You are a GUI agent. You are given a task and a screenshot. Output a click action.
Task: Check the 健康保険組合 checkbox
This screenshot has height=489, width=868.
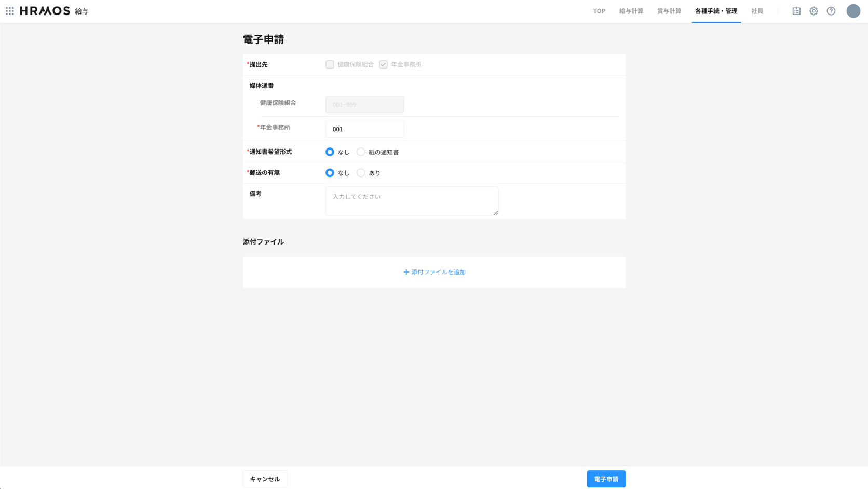click(x=330, y=64)
